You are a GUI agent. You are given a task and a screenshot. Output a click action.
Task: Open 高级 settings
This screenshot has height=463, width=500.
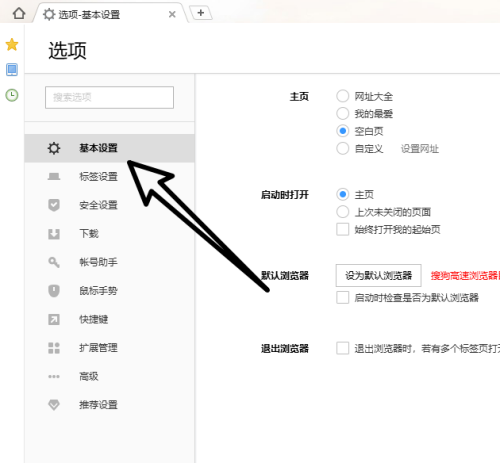tap(110, 377)
